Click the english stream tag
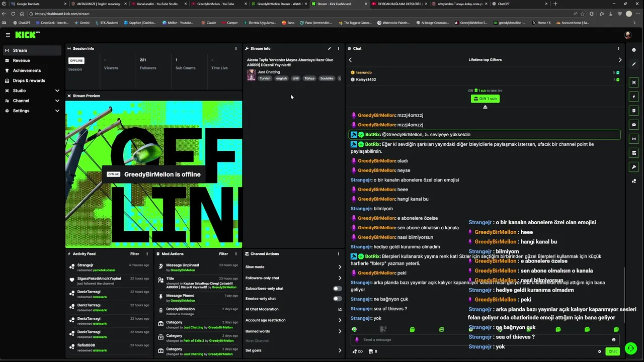The width and height of the screenshot is (644, 362). tap(281, 78)
